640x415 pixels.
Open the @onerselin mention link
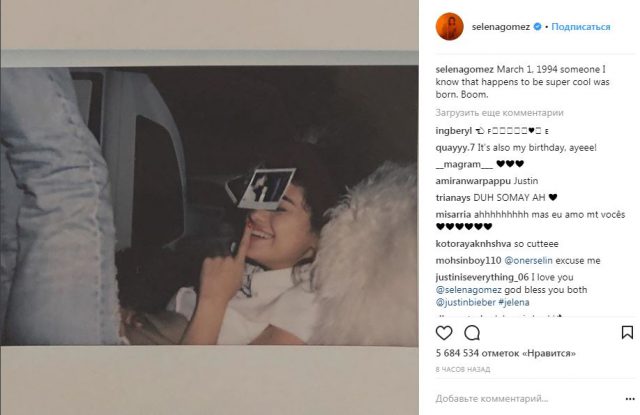(x=529, y=260)
